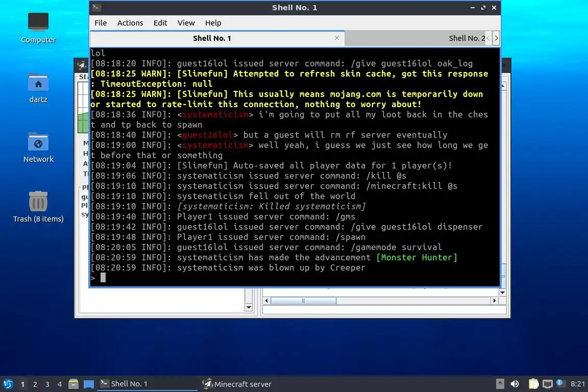
Task: Click the 8:21 clock in the taskbar
Action: click(x=578, y=384)
